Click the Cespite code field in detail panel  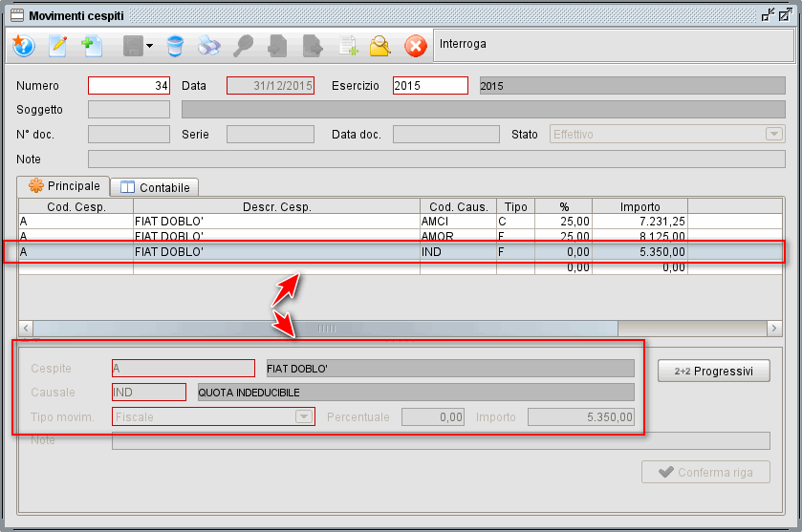tap(184, 368)
